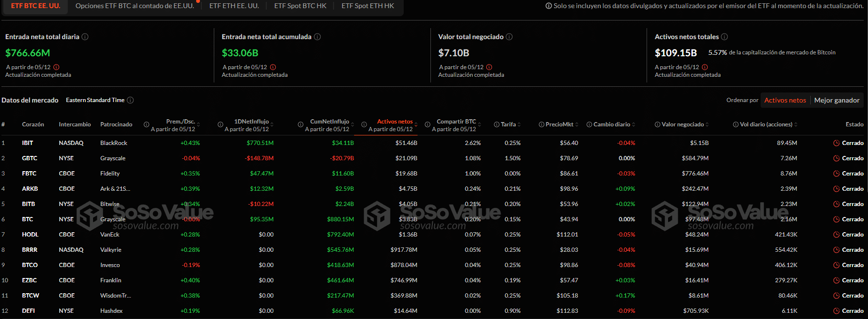Sort by Cambio diario column
Screen dimensions: 868x319
click(x=634, y=124)
